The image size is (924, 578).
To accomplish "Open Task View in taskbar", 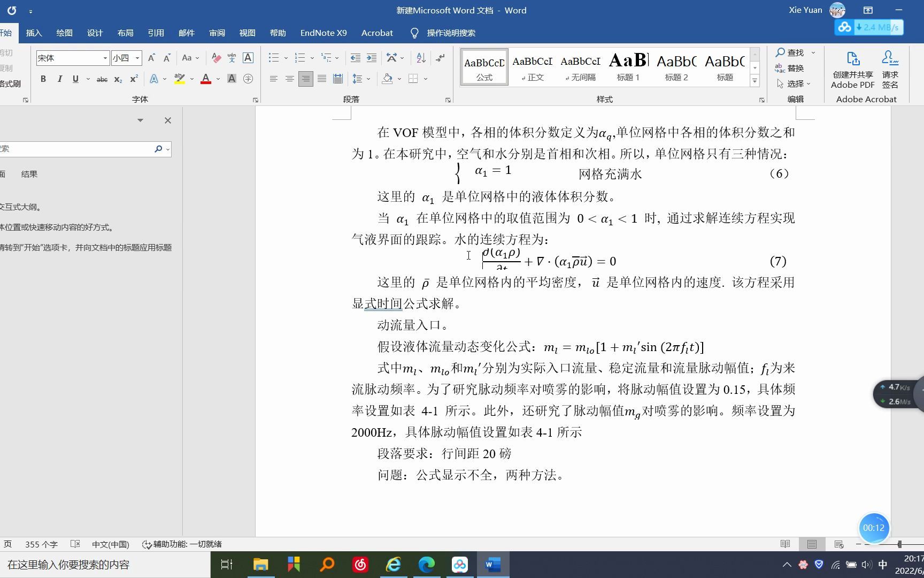I will point(226,565).
